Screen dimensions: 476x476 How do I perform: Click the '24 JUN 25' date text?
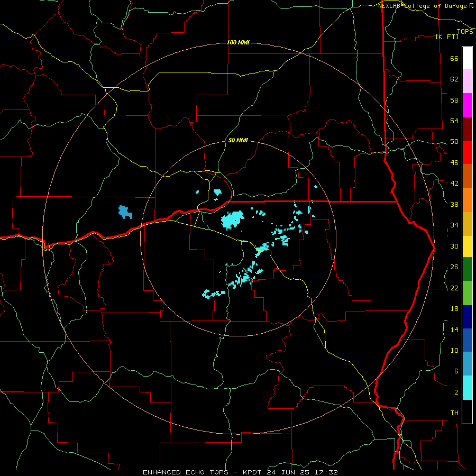(288, 472)
